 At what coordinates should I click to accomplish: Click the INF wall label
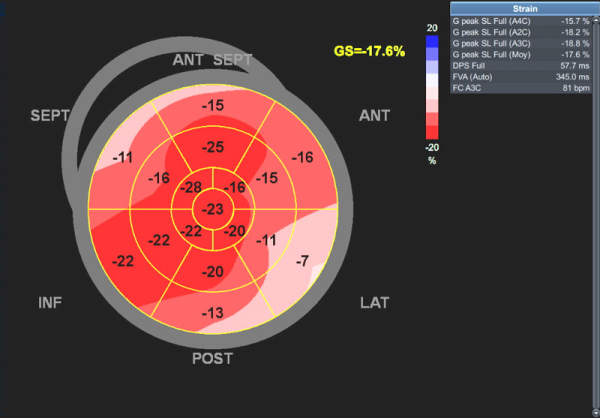point(52,301)
